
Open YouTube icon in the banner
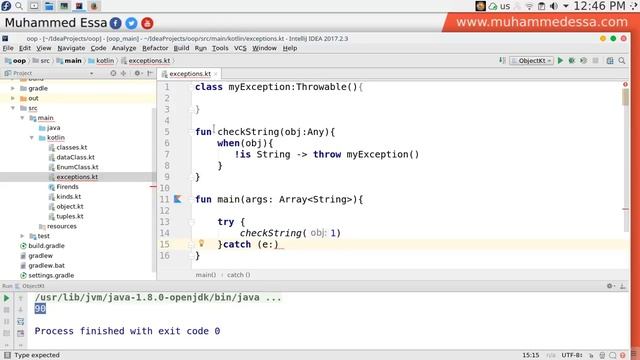[147, 23]
